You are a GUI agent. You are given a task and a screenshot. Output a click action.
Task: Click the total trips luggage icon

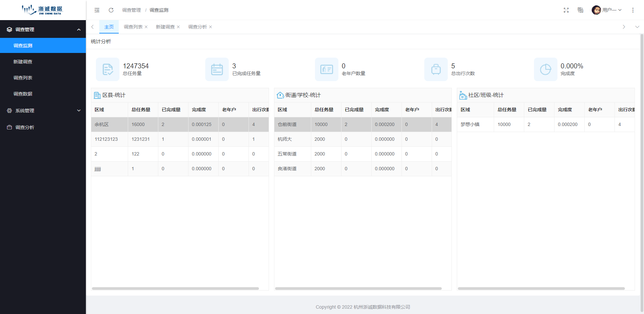click(436, 69)
